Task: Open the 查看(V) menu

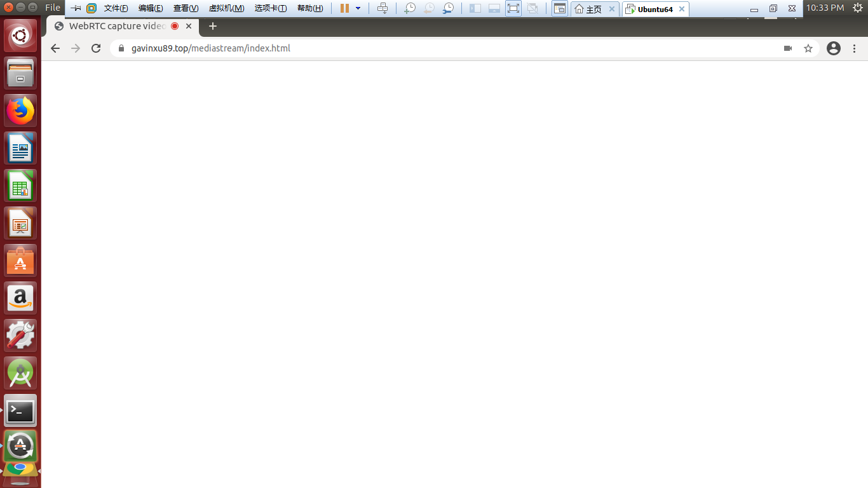Action: [x=186, y=8]
